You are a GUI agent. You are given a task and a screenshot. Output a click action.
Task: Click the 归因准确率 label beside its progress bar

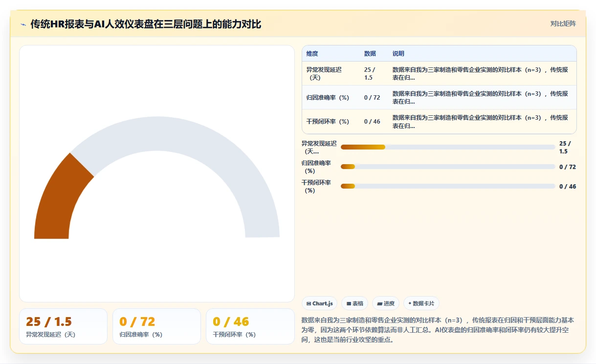[x=316, y=167]
